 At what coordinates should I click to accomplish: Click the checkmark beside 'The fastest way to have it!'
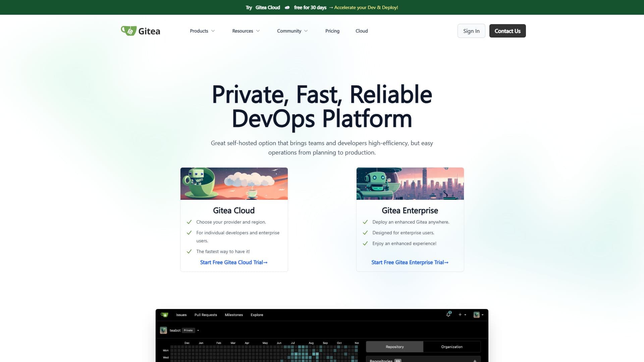pos(189,251)
